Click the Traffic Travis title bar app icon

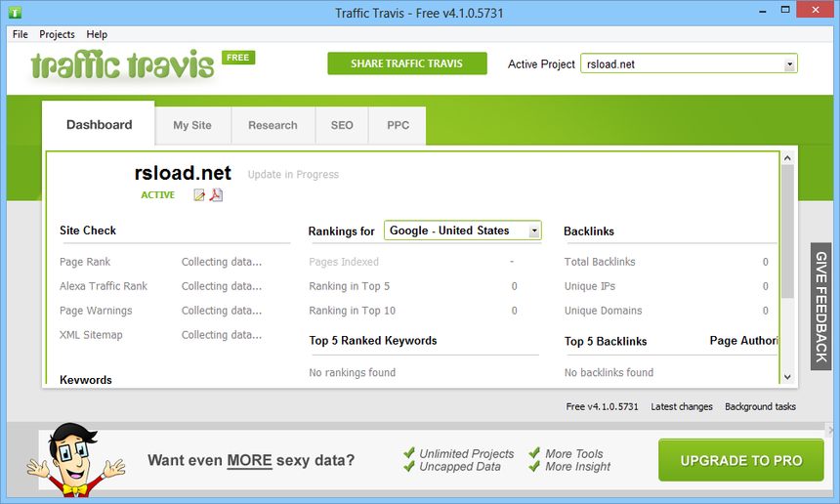point(16,13)
